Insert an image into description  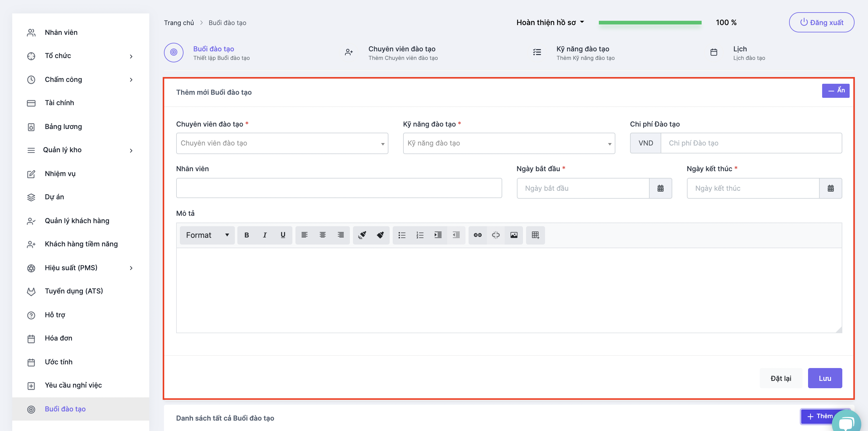[x=514, y=235]
